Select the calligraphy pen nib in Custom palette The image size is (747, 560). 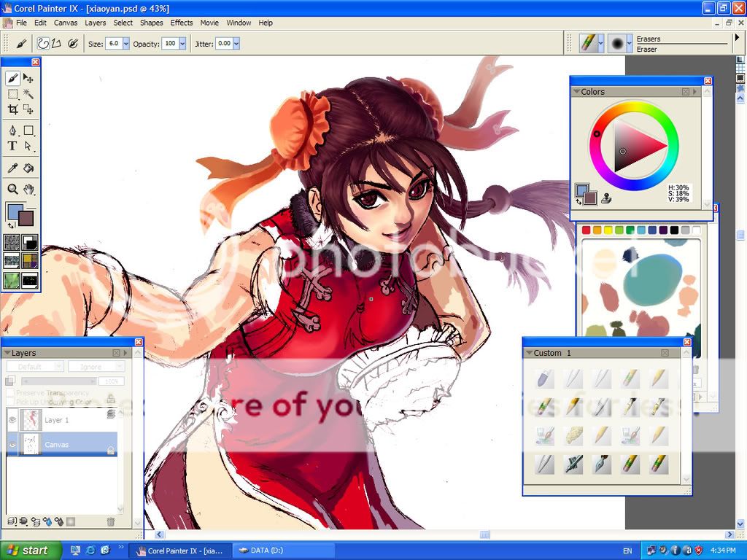[601, 464]
